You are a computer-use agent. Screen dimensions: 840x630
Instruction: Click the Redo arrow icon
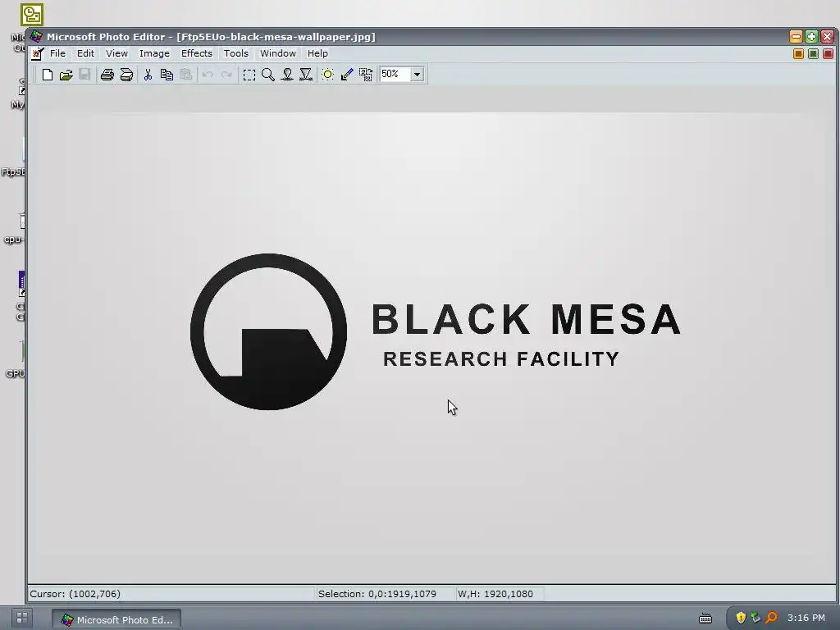click(226, 75)
